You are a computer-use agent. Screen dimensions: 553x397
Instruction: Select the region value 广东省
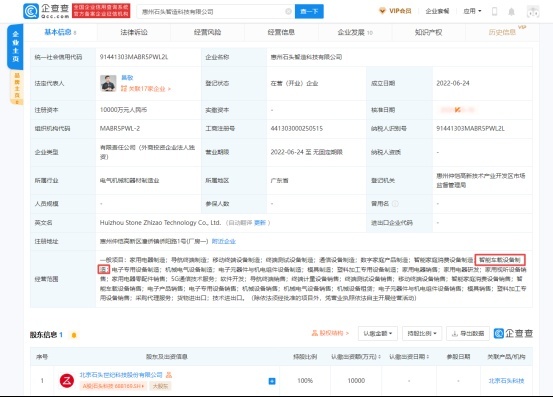(x=279, y=181)
